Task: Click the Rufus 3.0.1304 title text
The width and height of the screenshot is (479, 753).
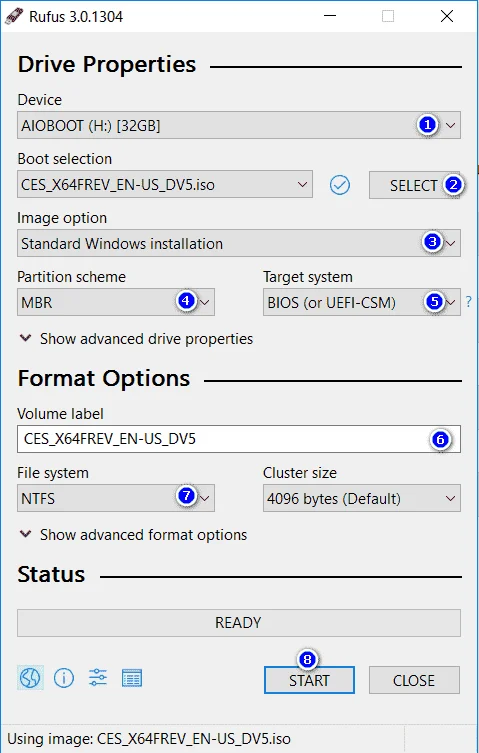Action: click(x=76, y=16)
